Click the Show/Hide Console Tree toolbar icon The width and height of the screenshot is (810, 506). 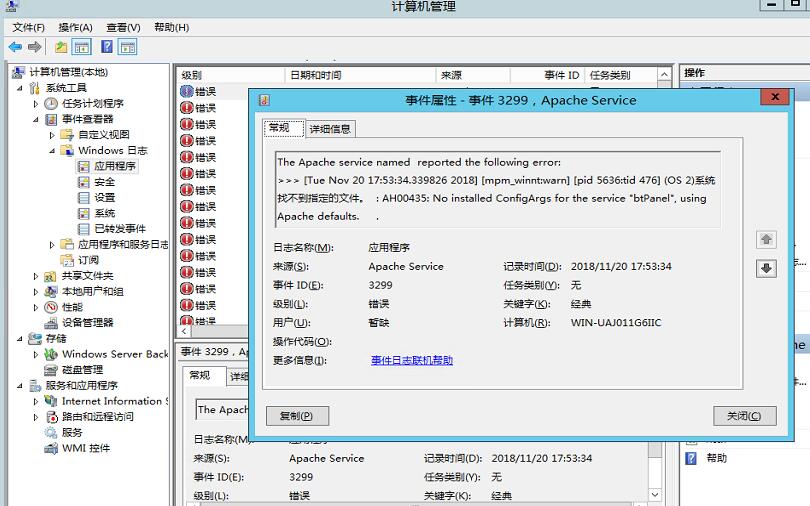(82, 48)
